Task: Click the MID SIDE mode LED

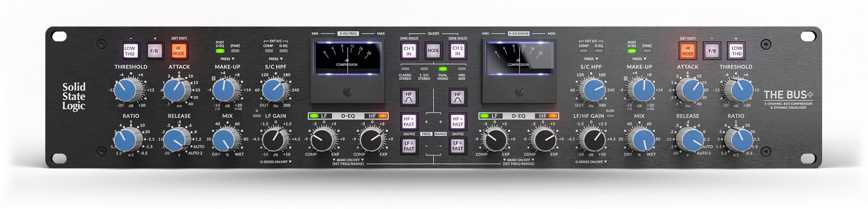Action: [x=462, y=69]
